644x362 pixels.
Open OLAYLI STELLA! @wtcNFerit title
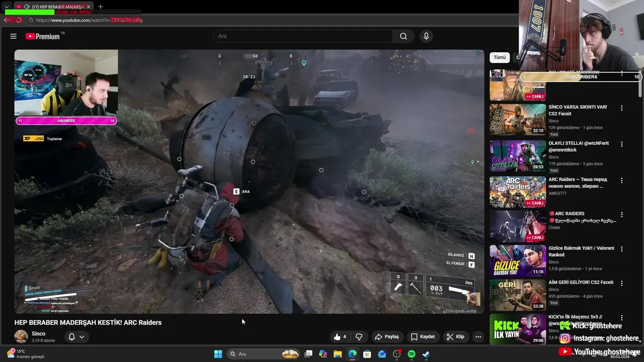(x=579, y=147)
